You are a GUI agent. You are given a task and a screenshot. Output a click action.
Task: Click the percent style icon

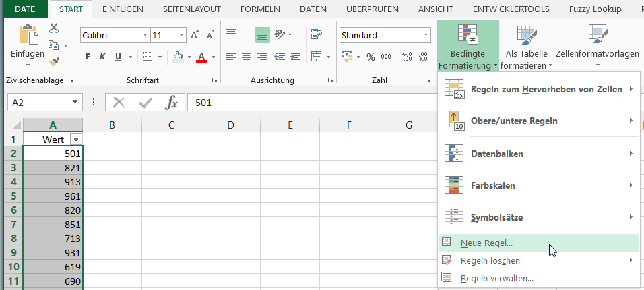pos(370,57)
